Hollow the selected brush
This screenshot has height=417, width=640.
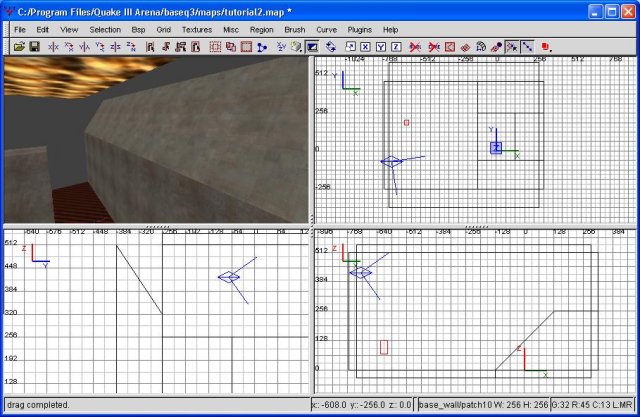coord(247,47)
